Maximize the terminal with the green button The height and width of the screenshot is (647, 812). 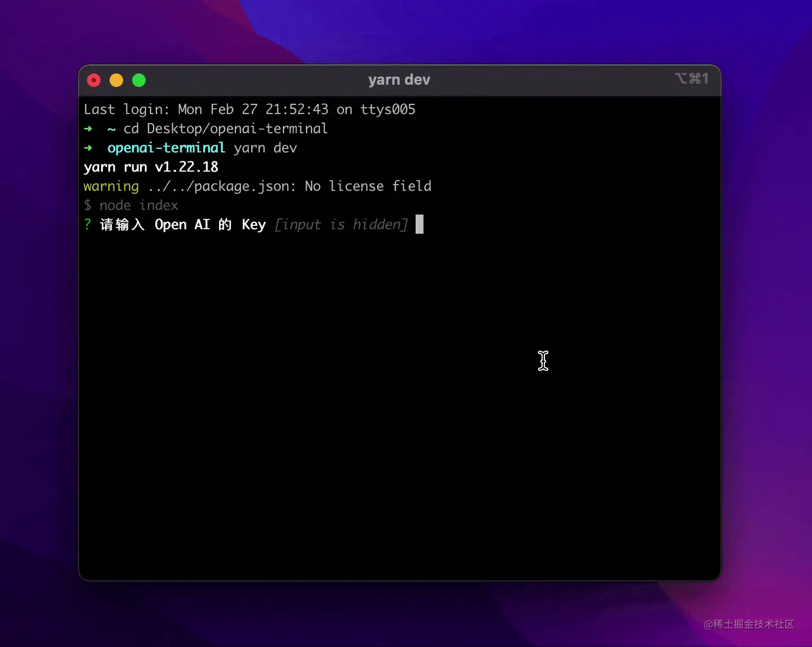(x=139, y=80)
